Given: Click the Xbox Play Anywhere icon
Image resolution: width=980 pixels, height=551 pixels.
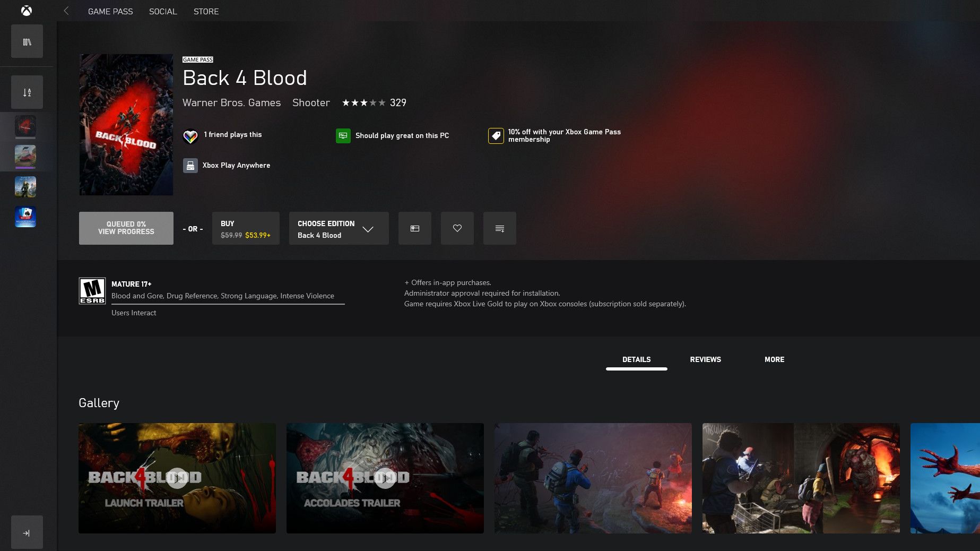Looking at the screenshot, I should point(190,165).
